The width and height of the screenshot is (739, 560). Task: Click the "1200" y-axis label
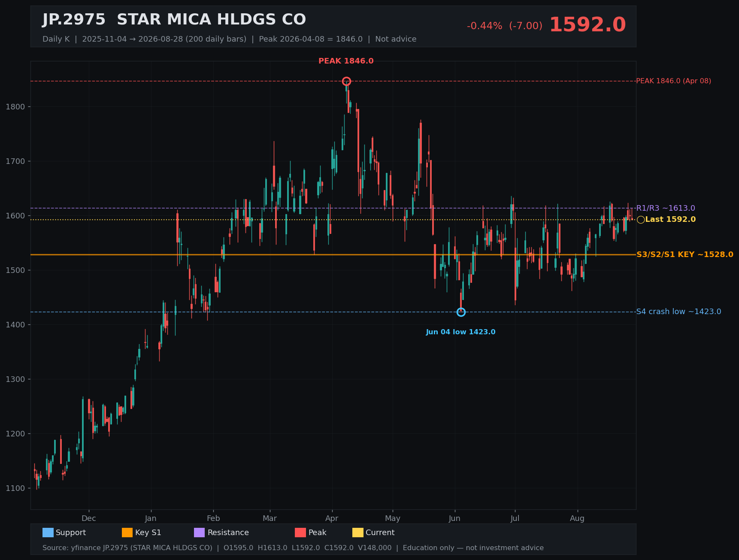(15, 434)
